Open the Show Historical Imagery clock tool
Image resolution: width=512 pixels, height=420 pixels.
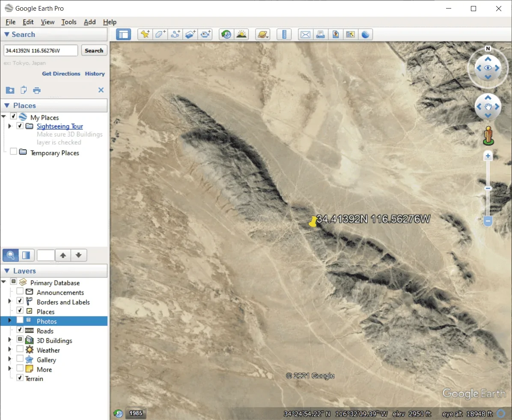pyautogui.click(x=226, y=35)
